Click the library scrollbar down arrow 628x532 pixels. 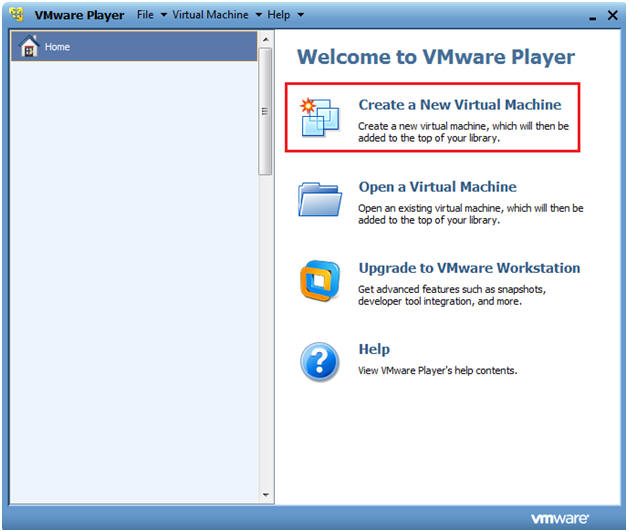point(266,495)
